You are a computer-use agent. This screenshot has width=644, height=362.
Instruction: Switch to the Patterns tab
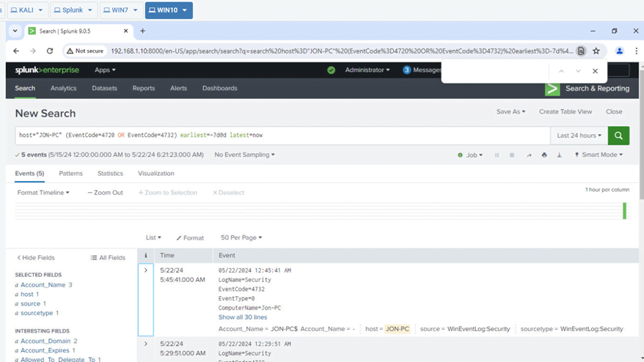tap(70, 174)
